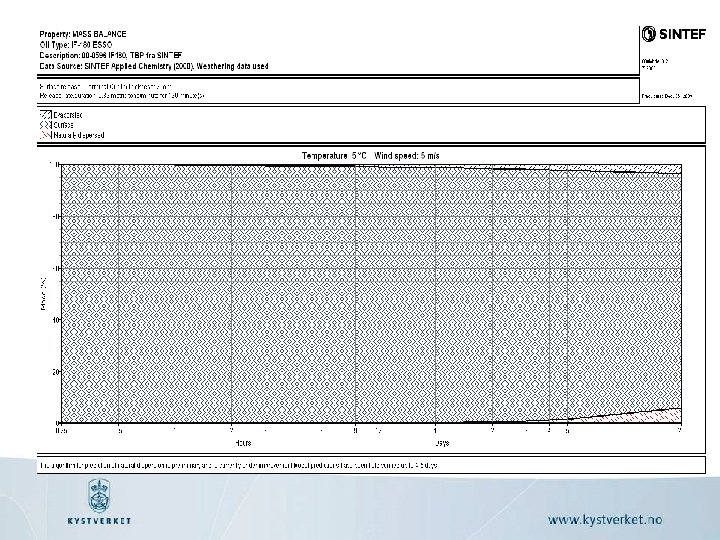Click the SINTEF logo
720x540 pixels.
(674, 34)
